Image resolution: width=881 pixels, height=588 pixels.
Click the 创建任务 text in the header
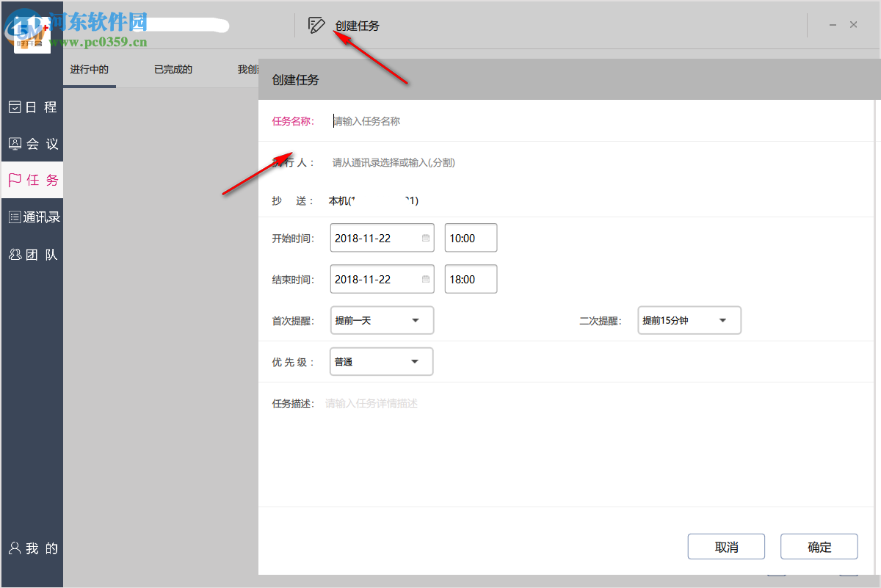pos(358,26)
